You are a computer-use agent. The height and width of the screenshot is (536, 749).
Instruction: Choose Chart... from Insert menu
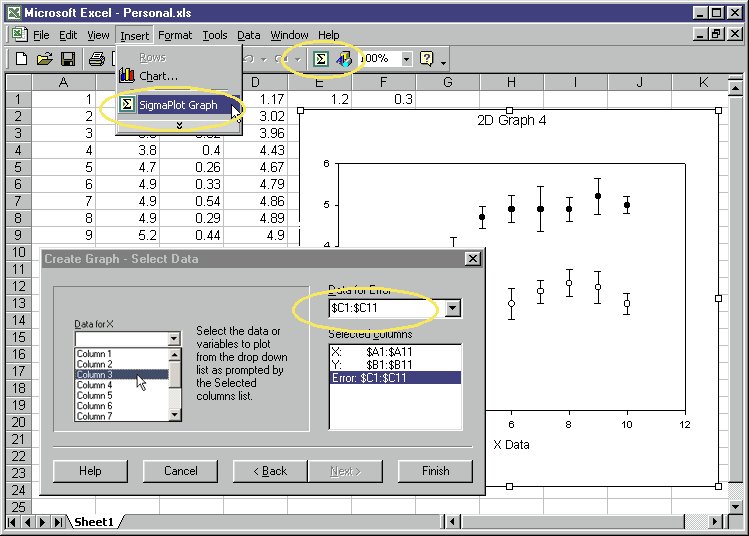click(158, 76)
